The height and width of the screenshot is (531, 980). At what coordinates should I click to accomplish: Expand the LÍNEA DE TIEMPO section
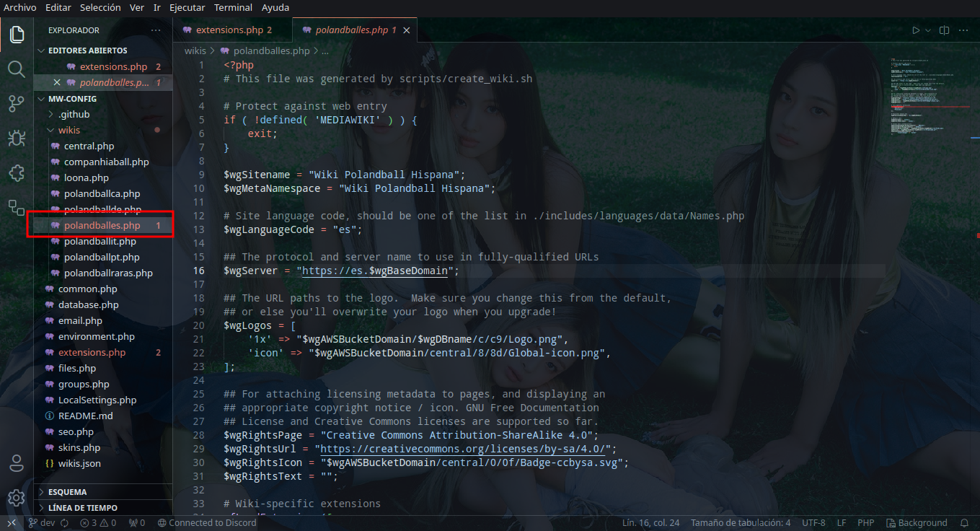point(82,508)
